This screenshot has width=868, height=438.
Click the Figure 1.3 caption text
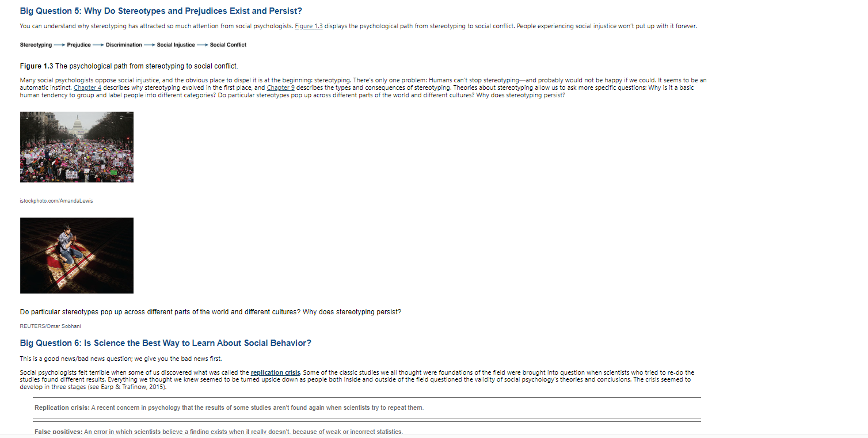pos(129,66)
